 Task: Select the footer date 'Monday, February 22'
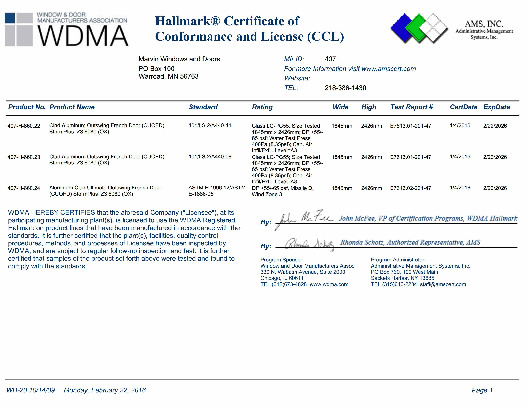105,390
